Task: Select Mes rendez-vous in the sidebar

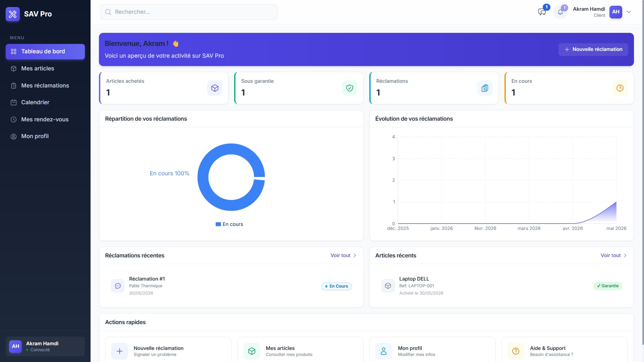Action: 45,119
